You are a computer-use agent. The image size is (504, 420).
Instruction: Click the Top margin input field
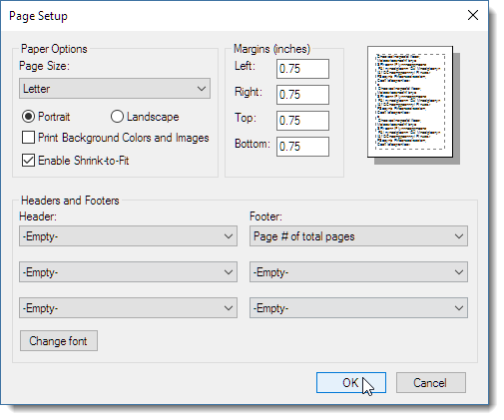302,121
